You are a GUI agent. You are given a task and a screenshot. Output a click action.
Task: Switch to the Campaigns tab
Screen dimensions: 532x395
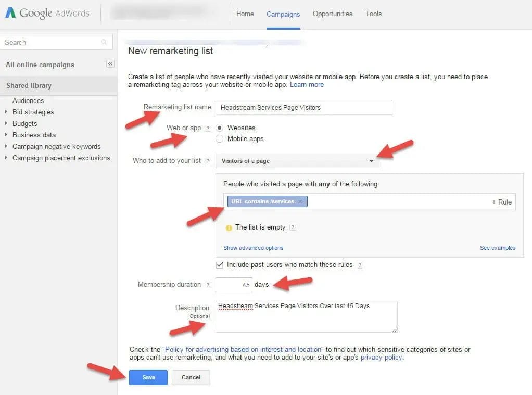283,14
